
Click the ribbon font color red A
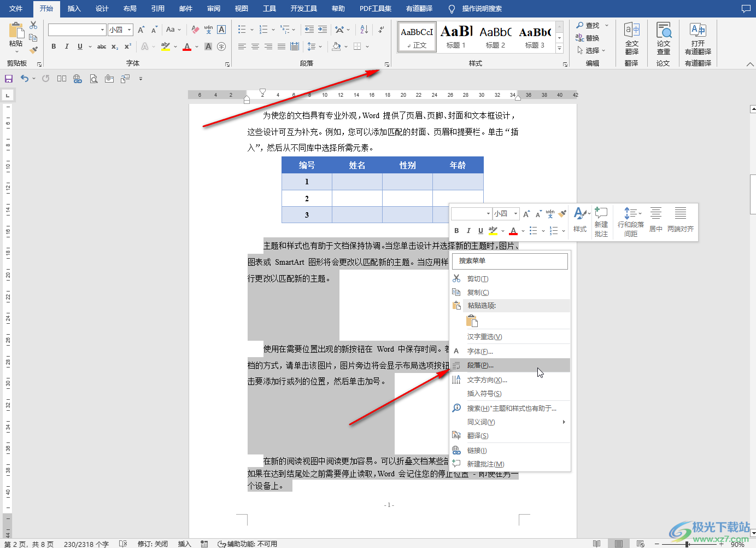pos(187,46)
